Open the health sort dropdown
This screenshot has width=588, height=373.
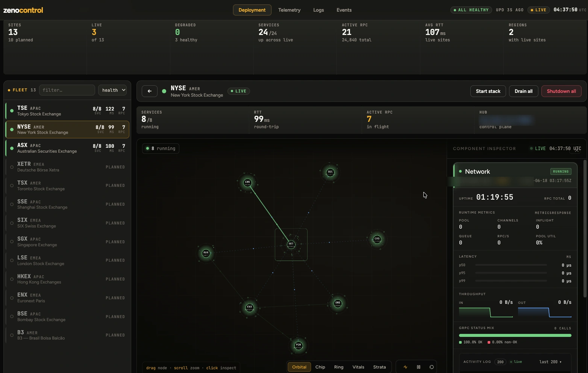point(112,90)
